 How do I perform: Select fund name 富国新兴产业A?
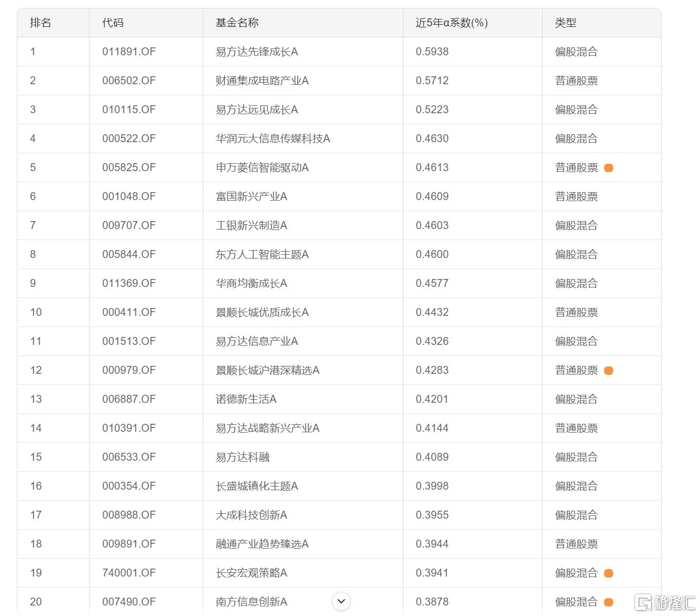tap(251, 196)
